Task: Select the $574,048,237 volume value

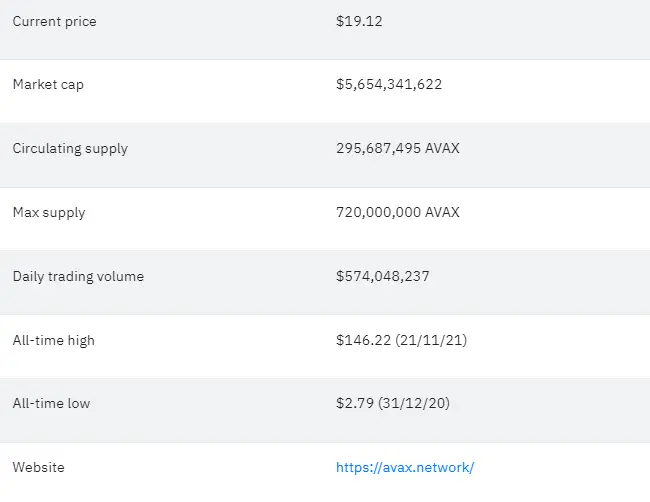Action: 383,276
